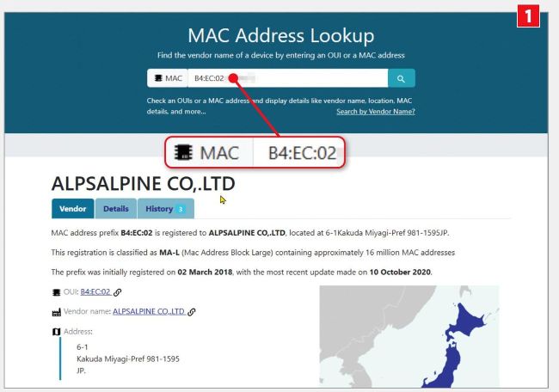This screenshot has width=559, height=392.
Task: Click the History count badge 3
Action: click(x=181, y=209)
